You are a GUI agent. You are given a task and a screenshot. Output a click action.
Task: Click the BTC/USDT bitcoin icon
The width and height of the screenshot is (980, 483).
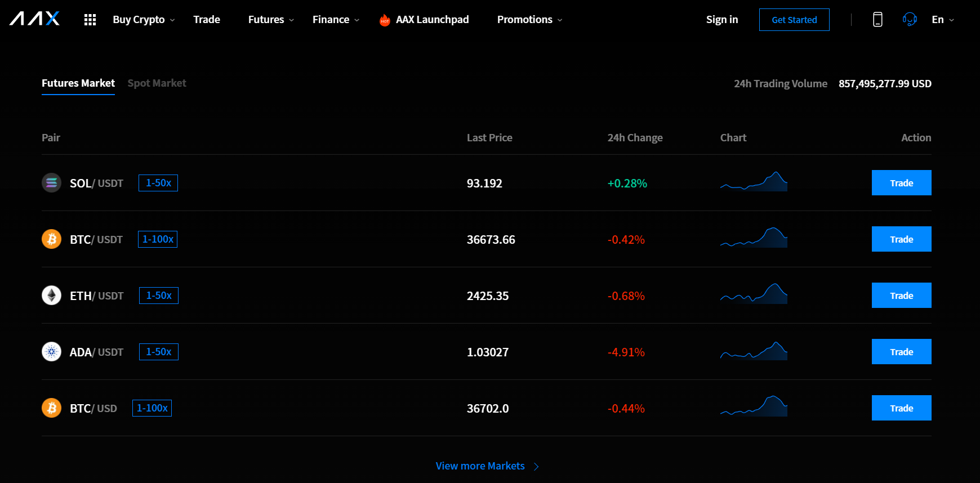pyautogui.click(x=51, y=239)
